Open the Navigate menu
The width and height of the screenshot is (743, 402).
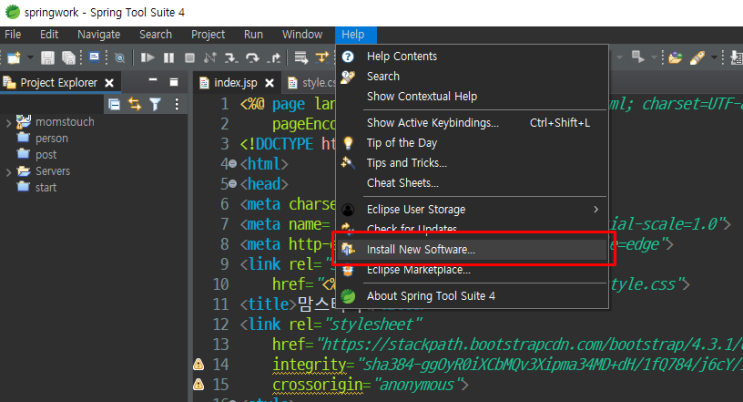99,35
